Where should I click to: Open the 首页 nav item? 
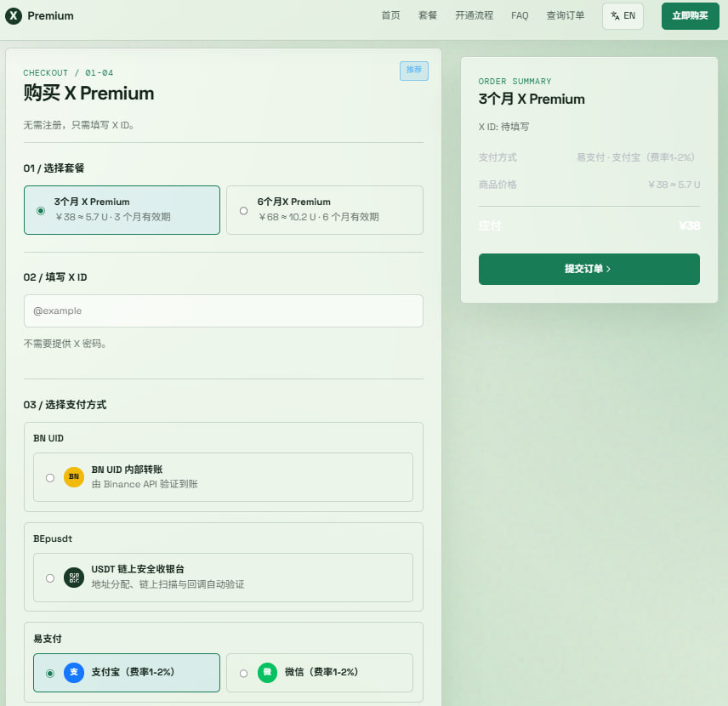coord(390,16)
